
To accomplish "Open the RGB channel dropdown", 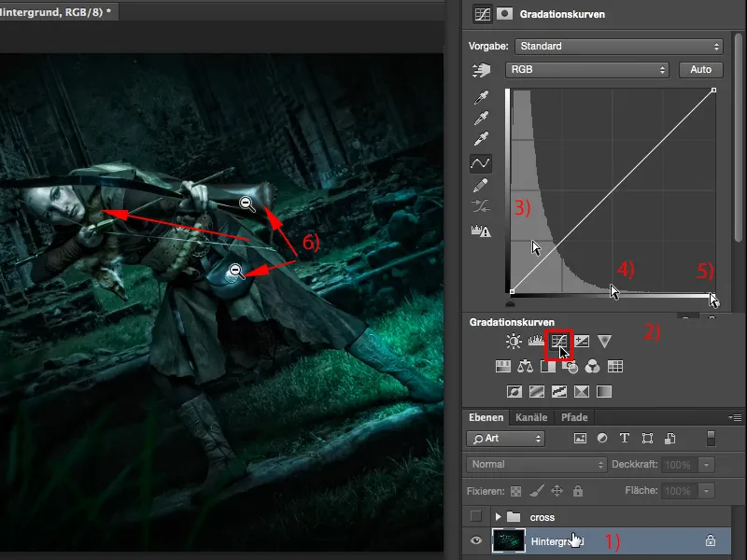I will pyautogui.click(x=587, y=69).
